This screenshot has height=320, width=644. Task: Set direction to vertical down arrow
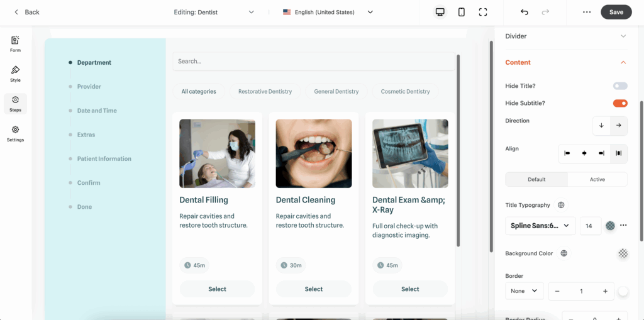pos(601,125)
